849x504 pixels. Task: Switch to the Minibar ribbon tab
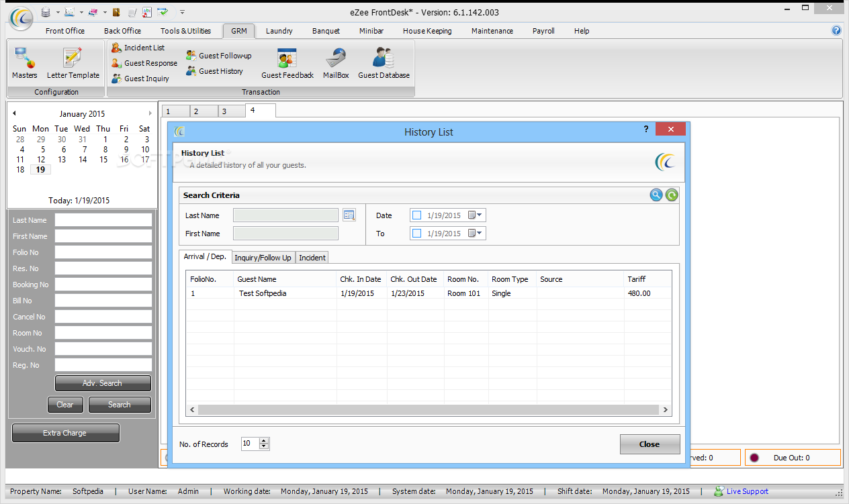pos(371,31)
